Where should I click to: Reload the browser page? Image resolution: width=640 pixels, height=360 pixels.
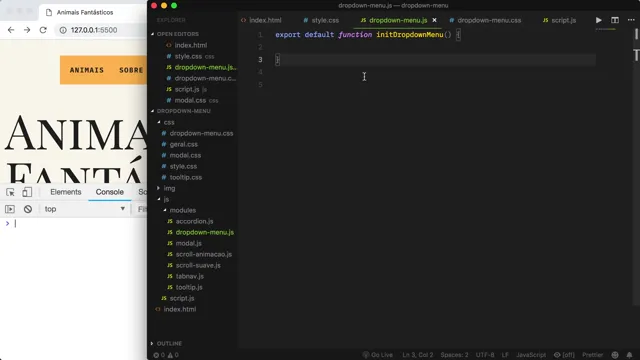(43, 30)
